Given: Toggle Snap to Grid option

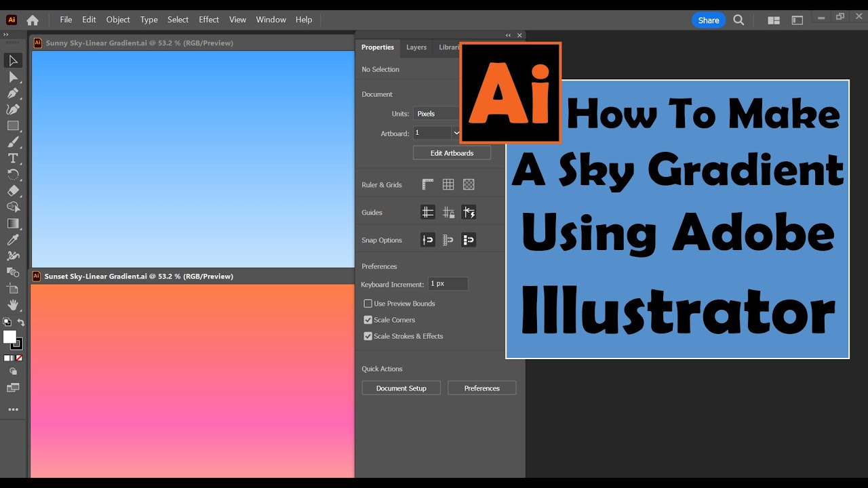Looking at the screenshot, I should point(448,240).
